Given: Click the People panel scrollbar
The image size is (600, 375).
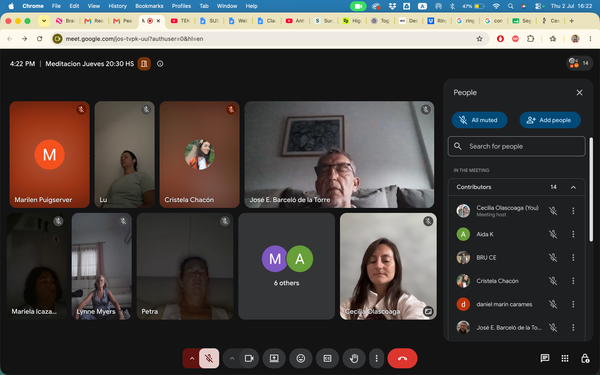Looking at the screenshot, I should point(591,189).
